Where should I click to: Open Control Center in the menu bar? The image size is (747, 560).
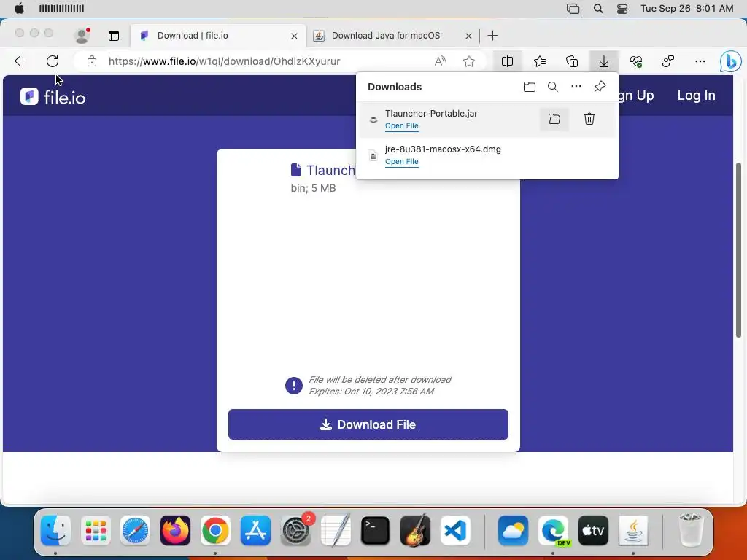tap(622, 9)
